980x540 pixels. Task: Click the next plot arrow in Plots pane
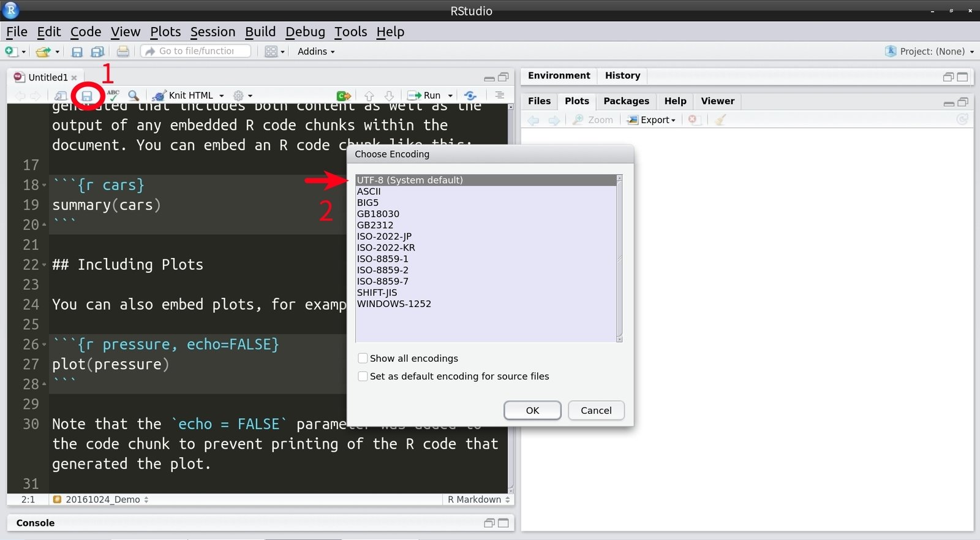tap(554, 120)
